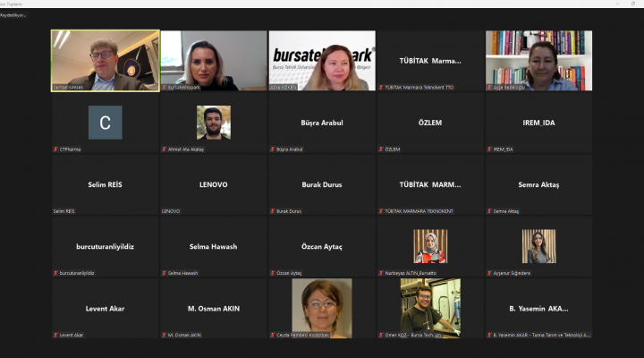Click B. Yasemin AKAR's muted mic icon

[x=489, y=335]
